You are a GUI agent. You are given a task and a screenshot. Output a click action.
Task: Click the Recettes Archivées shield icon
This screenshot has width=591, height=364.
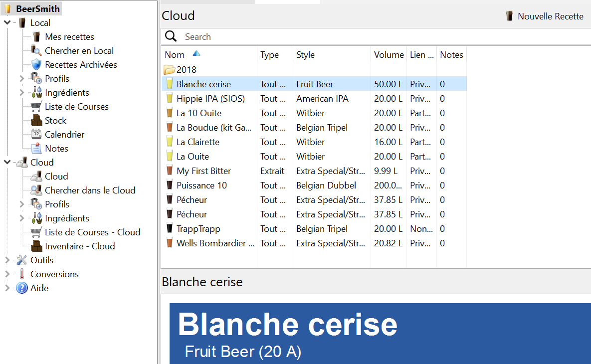click(36, 65)
